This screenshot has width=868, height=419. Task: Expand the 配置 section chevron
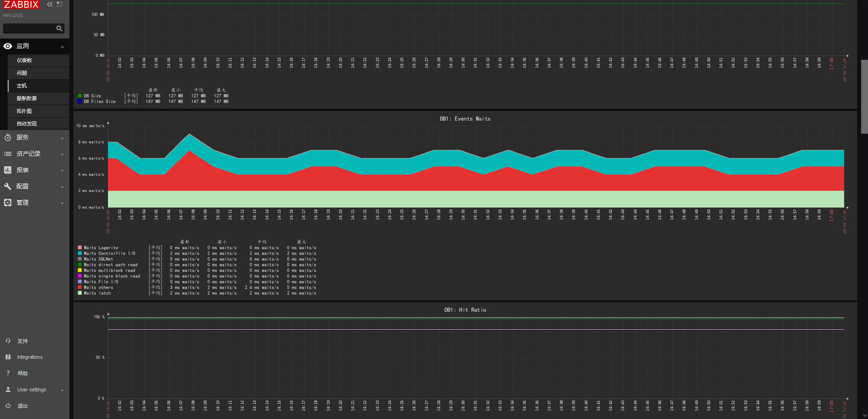(63, 186)
